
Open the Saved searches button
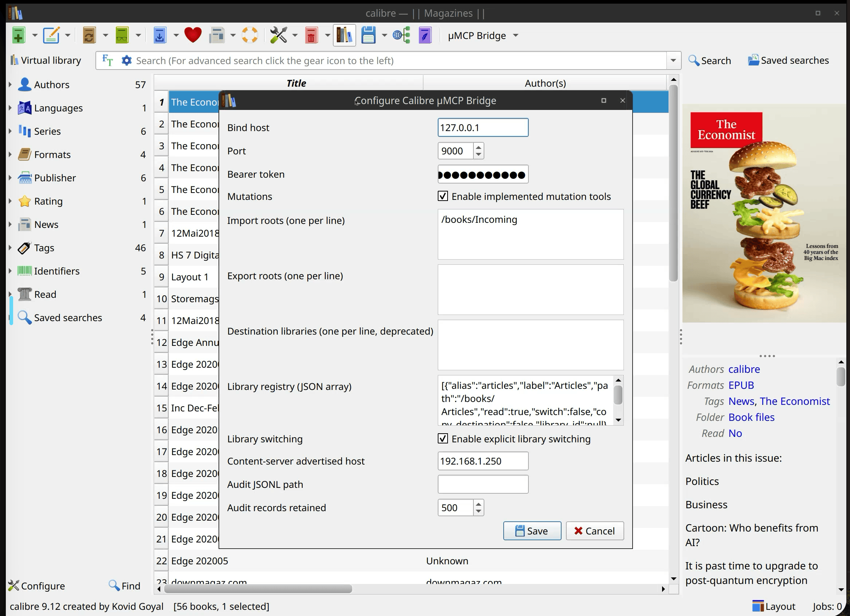(x=788, y=60)
